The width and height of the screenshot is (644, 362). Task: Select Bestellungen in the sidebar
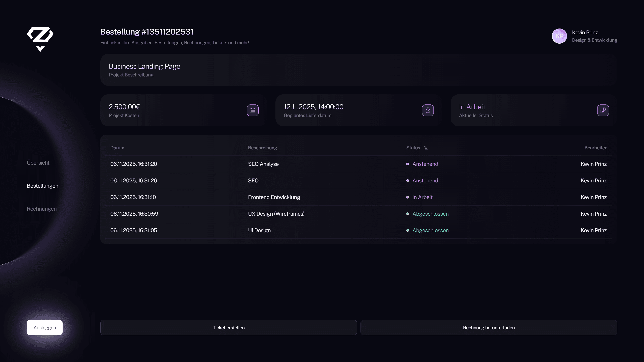point(42,186)
